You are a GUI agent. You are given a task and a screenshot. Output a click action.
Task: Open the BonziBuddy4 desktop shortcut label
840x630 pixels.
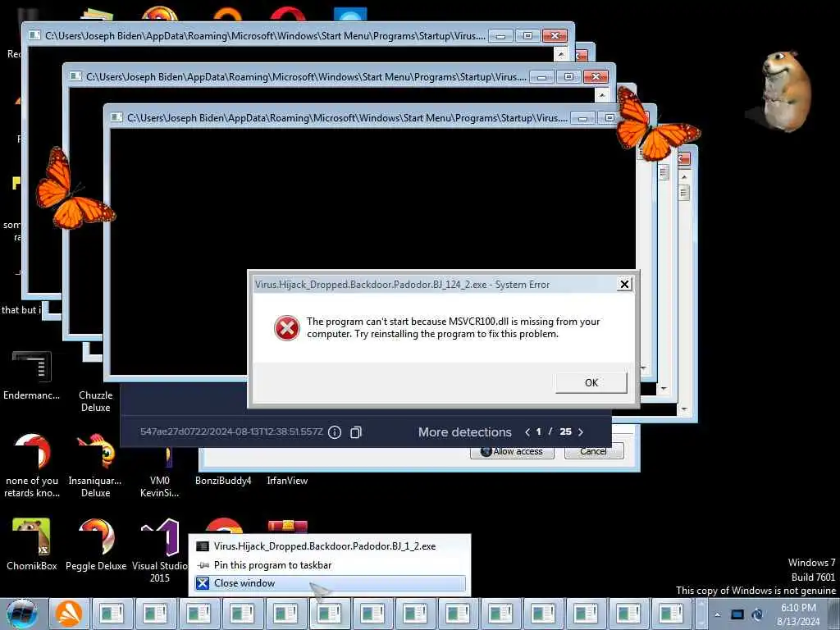pos(223,481)
